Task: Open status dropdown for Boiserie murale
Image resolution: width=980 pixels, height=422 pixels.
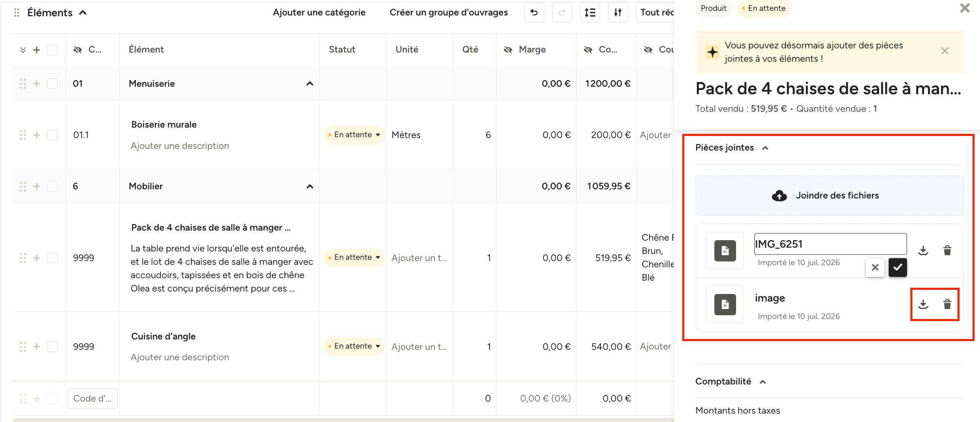Action: (354, 135)
